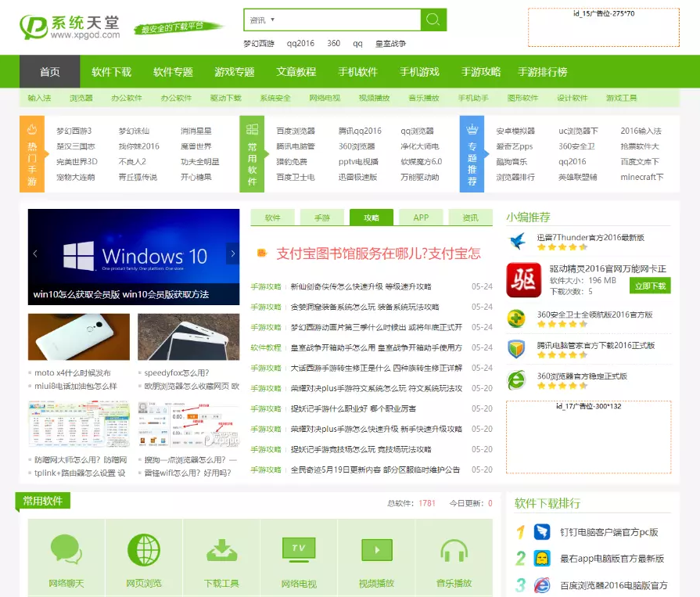Open the 游戏工具 sub-navigation link
The image size is (700, 597).
622,98
